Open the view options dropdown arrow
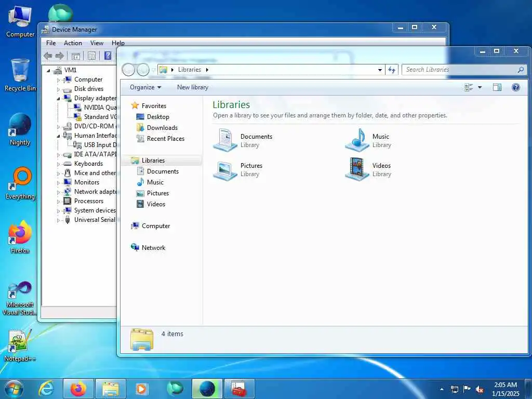Screen dimensions: 532x399 point(480,87)
